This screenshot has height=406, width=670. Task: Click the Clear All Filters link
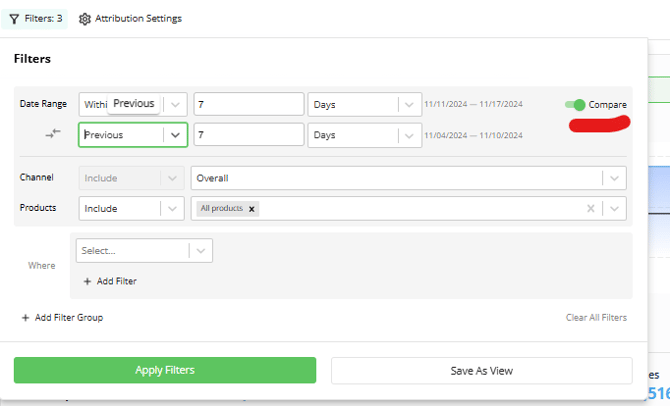click(596, 317)
